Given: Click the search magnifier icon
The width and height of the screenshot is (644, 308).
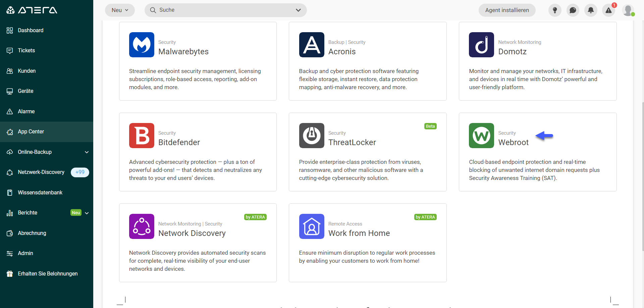Looking at the screenshot, I should 153,10.
